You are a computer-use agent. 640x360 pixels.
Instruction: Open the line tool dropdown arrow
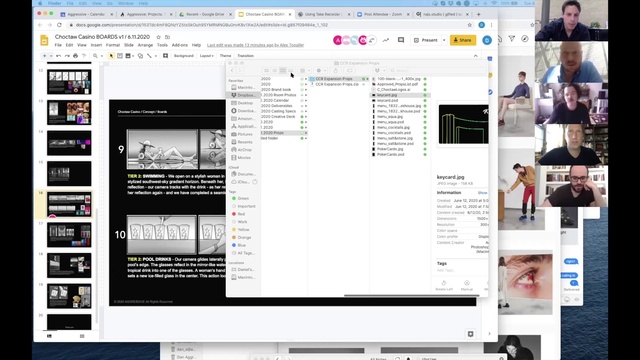(156, 56)
